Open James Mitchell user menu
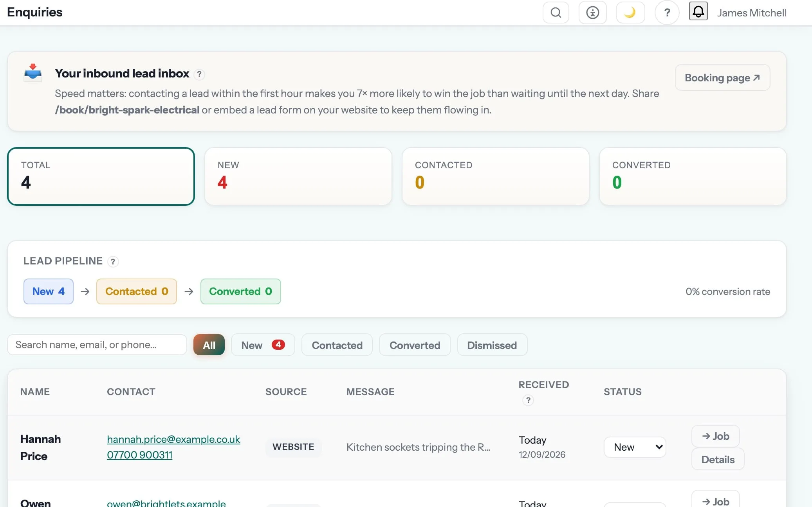812x507 pixels. pos(751,13)
